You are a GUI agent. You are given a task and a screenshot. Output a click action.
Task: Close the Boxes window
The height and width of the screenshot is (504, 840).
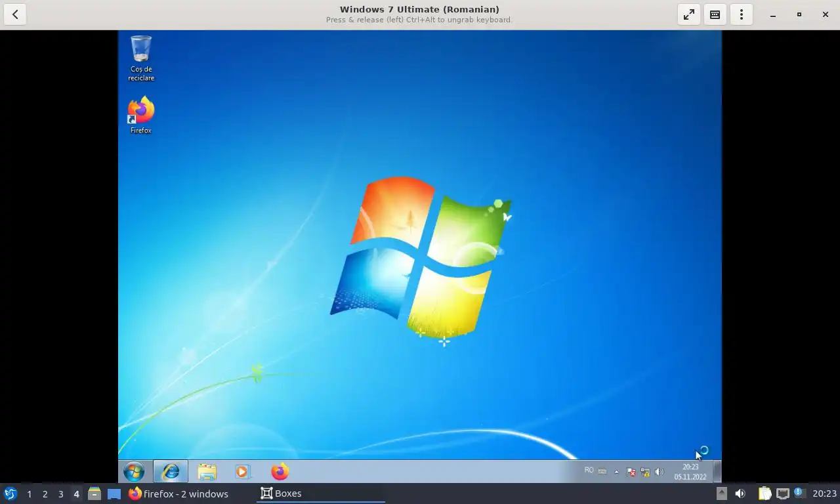point(826,14)
